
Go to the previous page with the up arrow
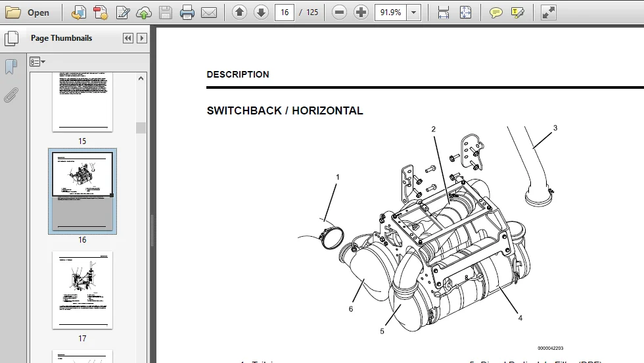click(x=239, y=12)
